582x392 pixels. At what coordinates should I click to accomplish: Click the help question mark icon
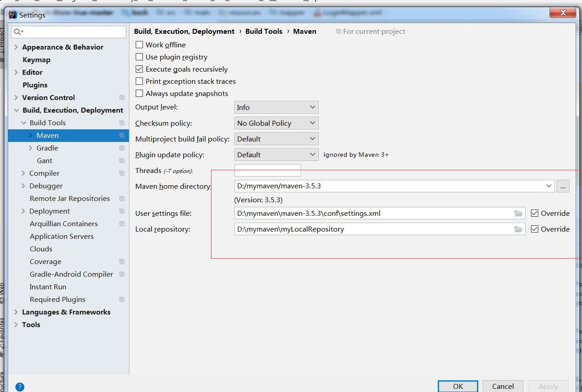pos(20,387)
